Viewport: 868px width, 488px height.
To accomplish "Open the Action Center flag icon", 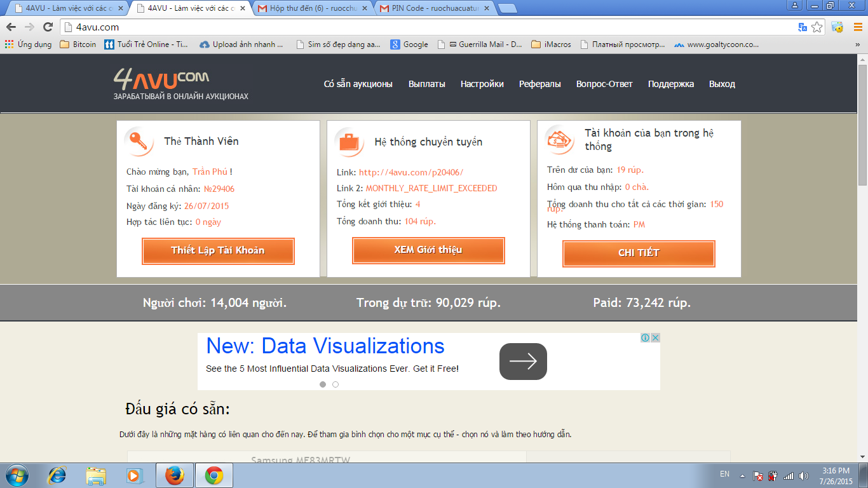I will click(758, 476).
